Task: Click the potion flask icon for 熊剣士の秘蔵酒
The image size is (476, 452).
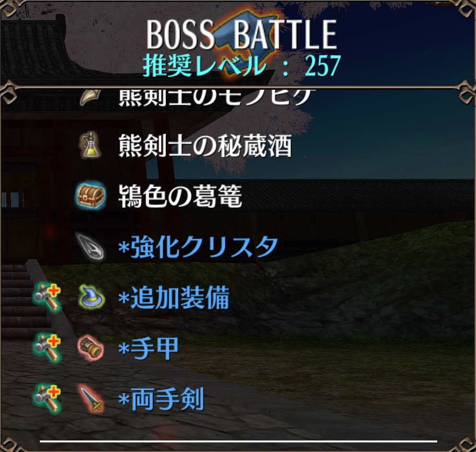Action: 90,145
